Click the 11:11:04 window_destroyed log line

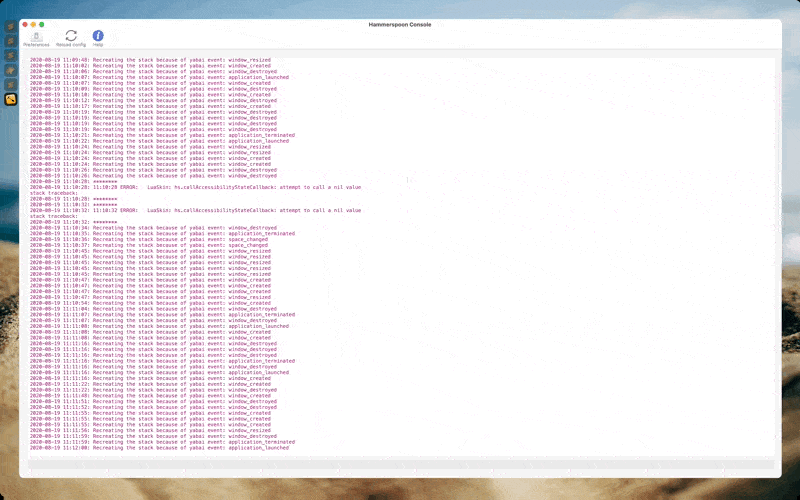(154, 309)
